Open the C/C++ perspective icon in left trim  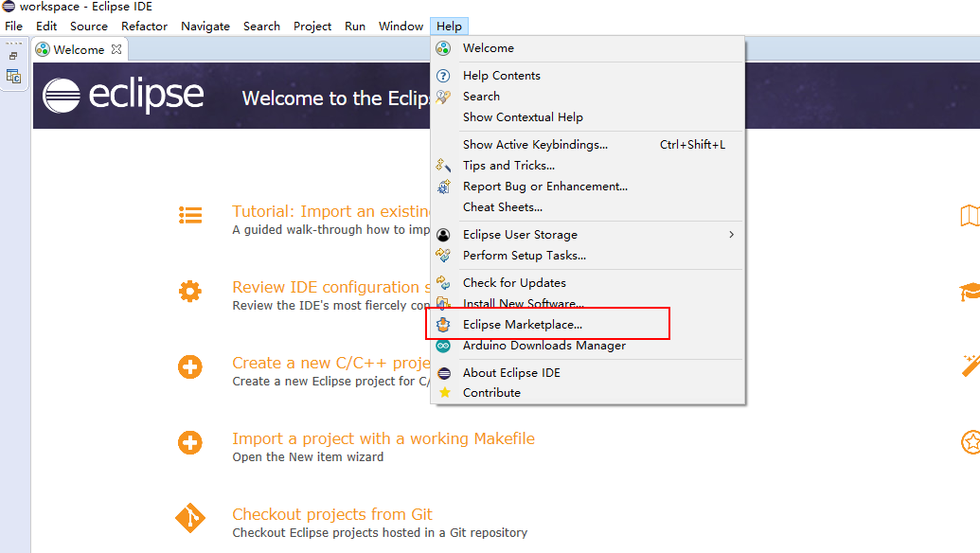coord(13,77)
